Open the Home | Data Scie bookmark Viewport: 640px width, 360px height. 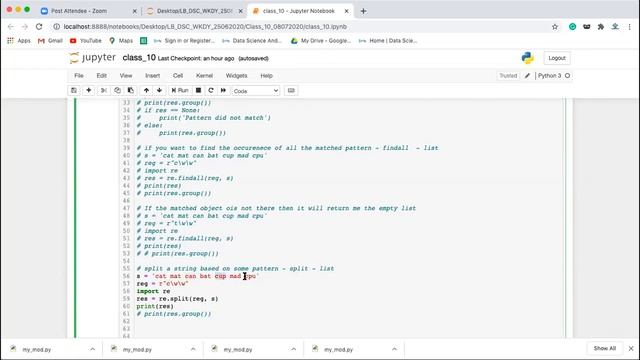pyautogui.click(x=388, y=40)
